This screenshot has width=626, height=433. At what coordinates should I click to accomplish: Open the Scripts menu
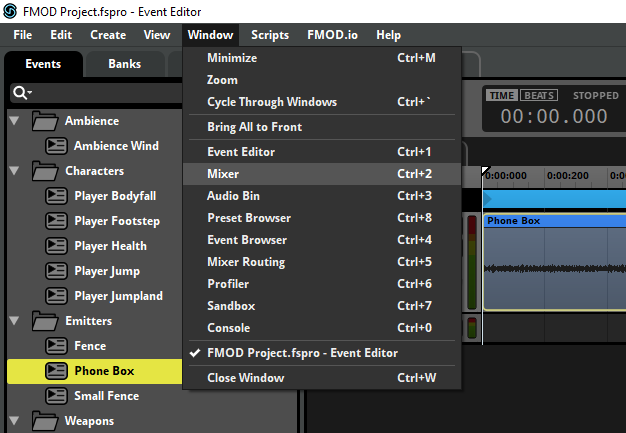tap(270, 35)
